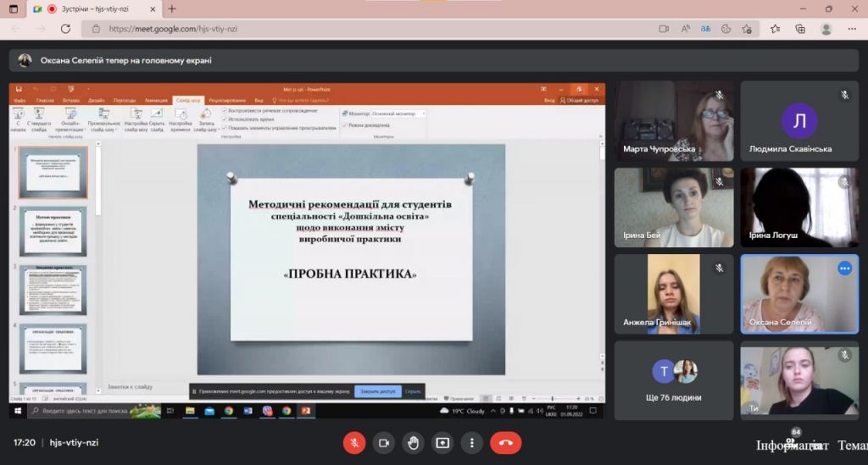Toggle the Использовать время checkbox
This screenshot has width=868, height=465.
tap(224, 119)
